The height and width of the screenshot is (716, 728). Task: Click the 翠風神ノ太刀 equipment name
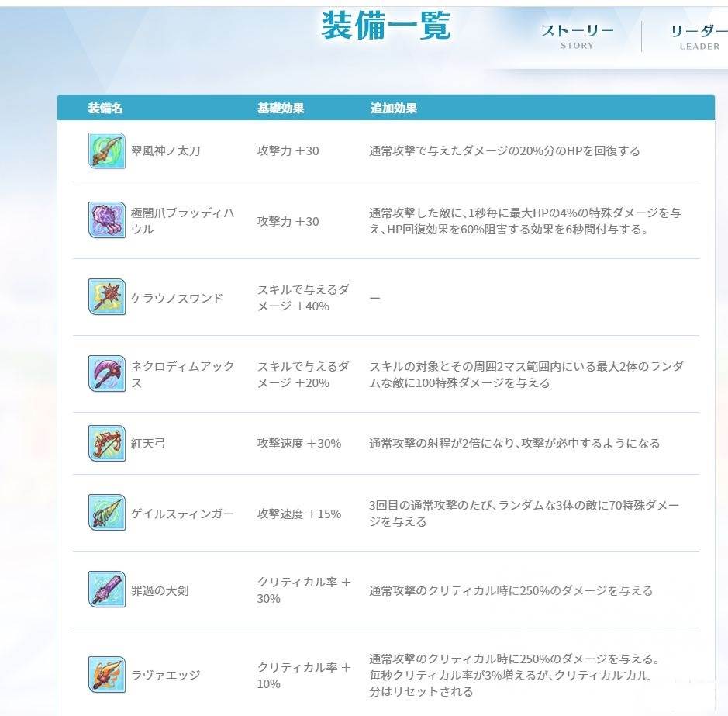coord(165,150)
